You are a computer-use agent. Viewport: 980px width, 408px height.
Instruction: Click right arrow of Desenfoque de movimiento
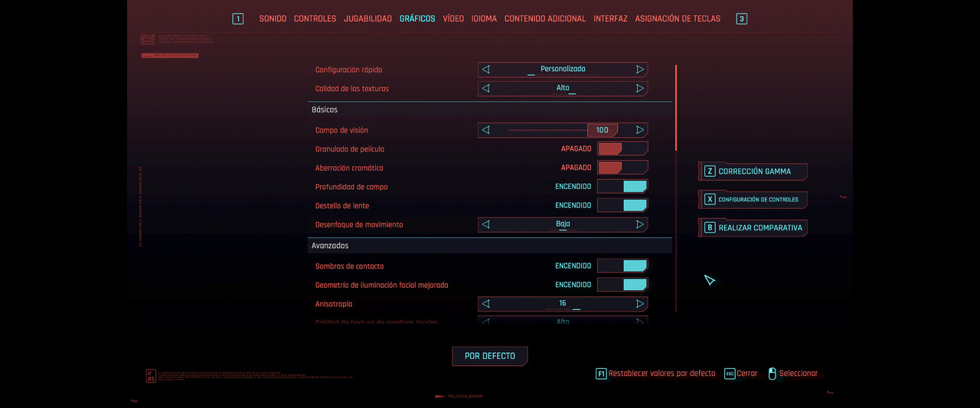[640, 224]
